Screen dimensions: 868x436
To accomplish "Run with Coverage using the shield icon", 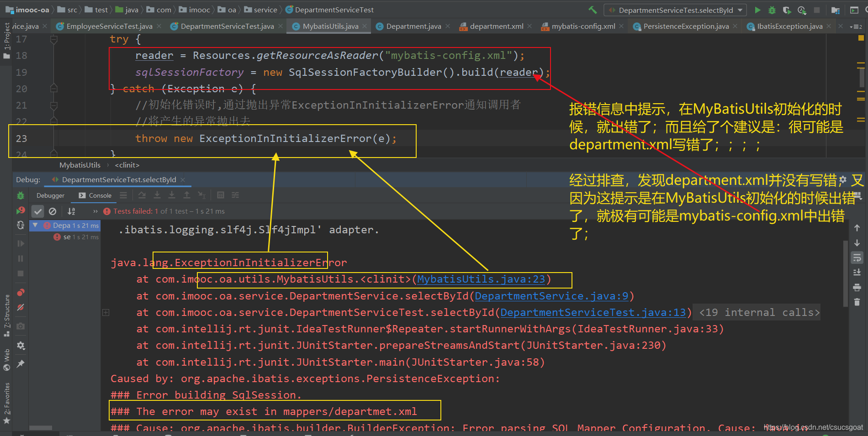I will [787, 10].
